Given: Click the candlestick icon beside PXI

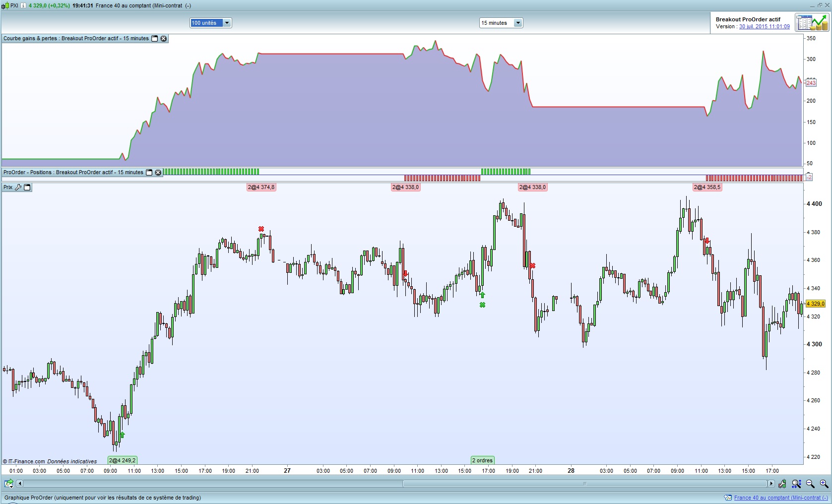Looking at the screenshot, I should pos(5,5).
